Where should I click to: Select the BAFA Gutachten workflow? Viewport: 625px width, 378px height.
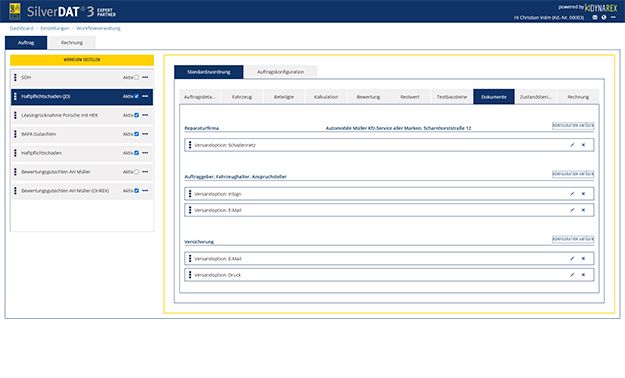[82, 134]
